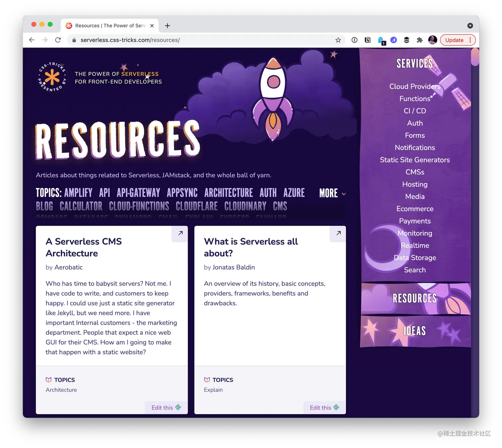Open the RESOURCES sidebar banner
This screenshot has width=502, height=448.
pos(416,299)
